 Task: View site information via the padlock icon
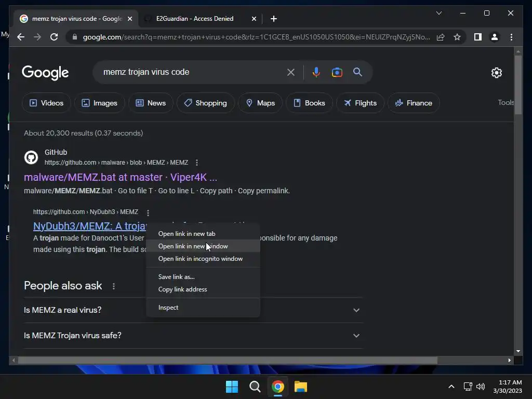point(75,37)
